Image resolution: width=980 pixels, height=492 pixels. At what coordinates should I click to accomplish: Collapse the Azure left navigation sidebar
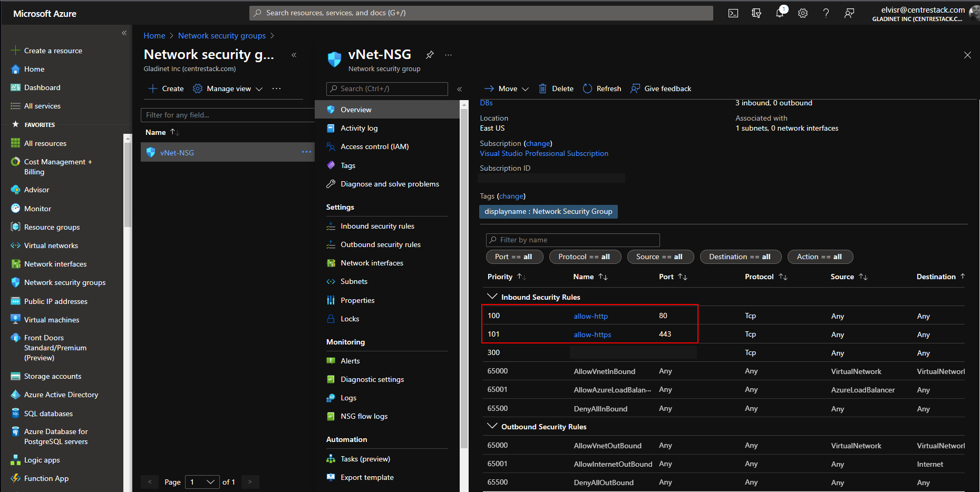pos(124,33)
